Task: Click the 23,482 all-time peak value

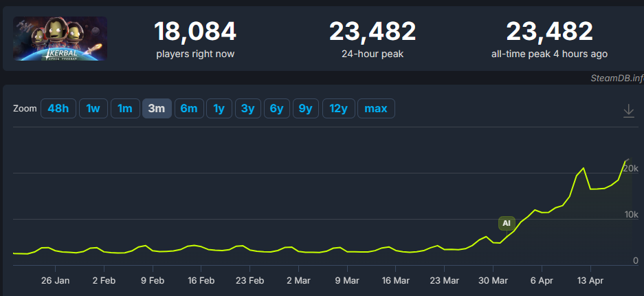Action: [x=549, y=32]
